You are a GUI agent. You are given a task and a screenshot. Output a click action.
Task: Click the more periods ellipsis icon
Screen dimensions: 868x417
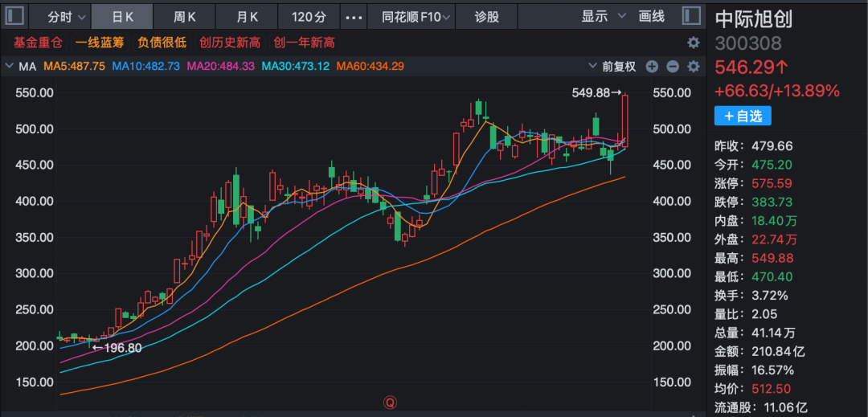[353, 16]
